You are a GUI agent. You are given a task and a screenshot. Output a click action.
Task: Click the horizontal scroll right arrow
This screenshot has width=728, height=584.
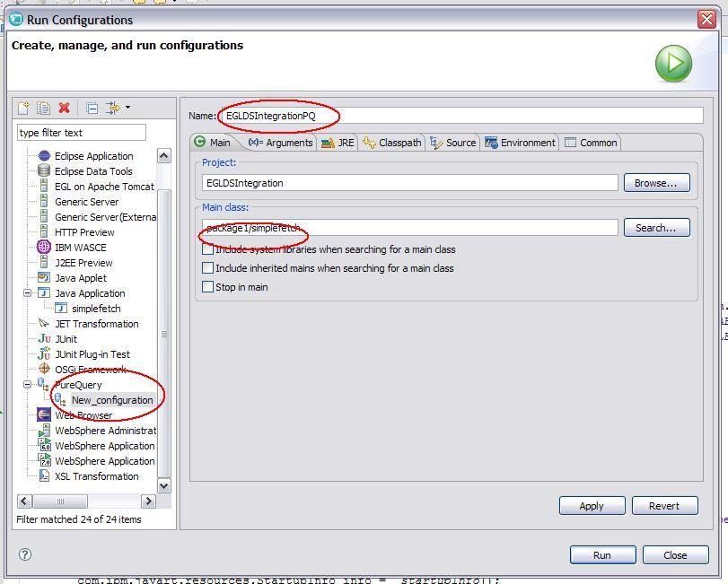pyautogui.click(x=148, y=501)
